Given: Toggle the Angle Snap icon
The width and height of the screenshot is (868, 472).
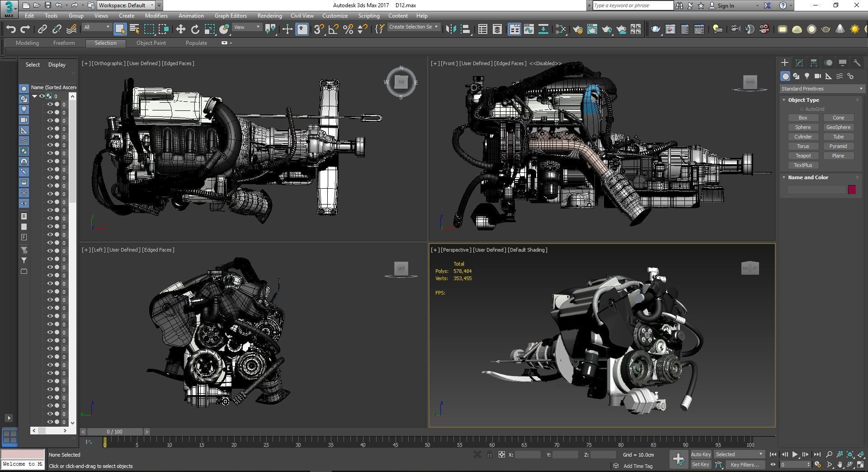Looking at the screenshot, I should [x=333, y=29].
